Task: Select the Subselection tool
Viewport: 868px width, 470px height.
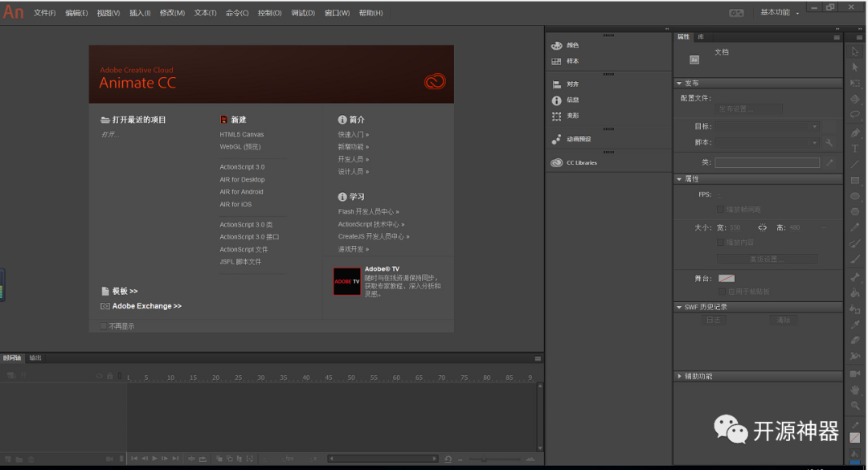Action: 855,67
